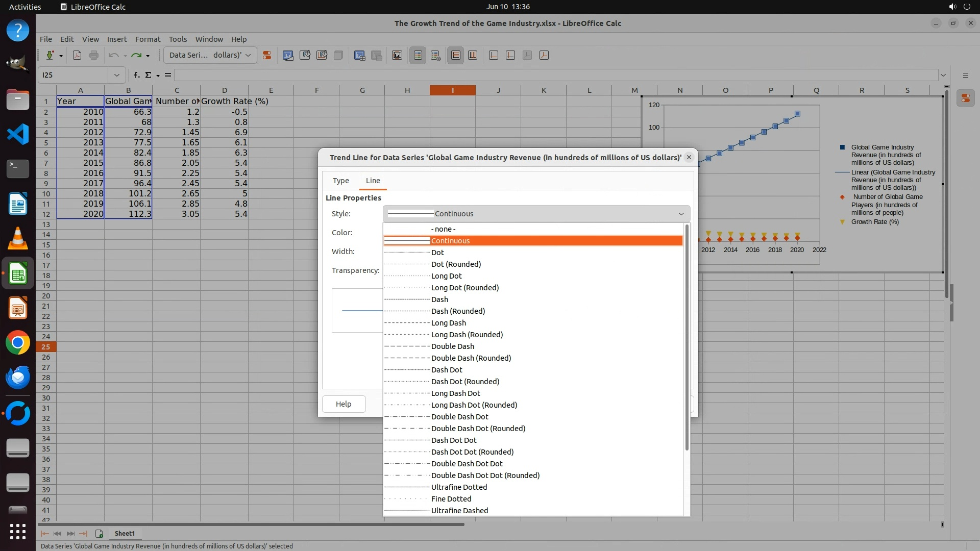Click the Format Selection toolbar icon

click(x=266, y=55)
